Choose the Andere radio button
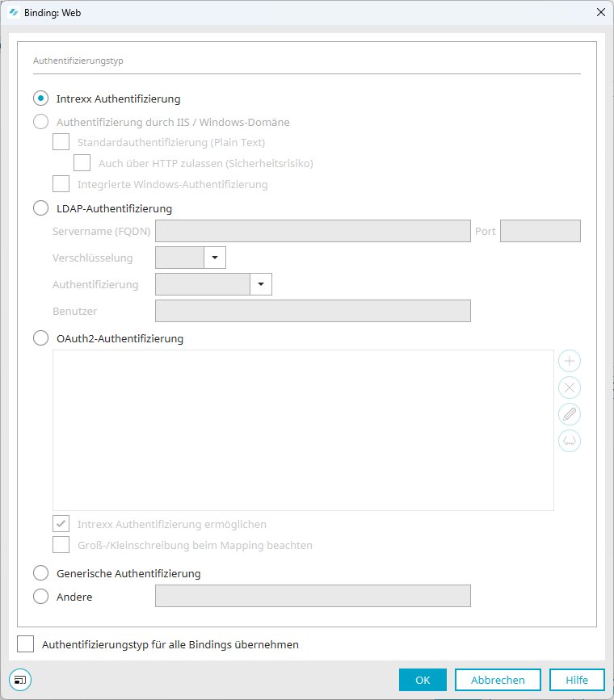The image size is (614, 700). click(x=40, y=597)
